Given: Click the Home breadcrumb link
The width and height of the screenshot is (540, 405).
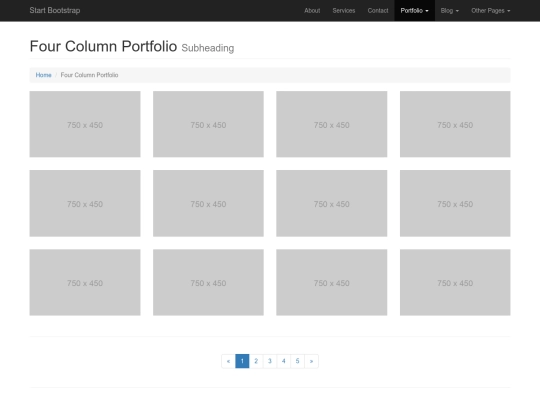Looking at the screenshot, I should point(43,75).
